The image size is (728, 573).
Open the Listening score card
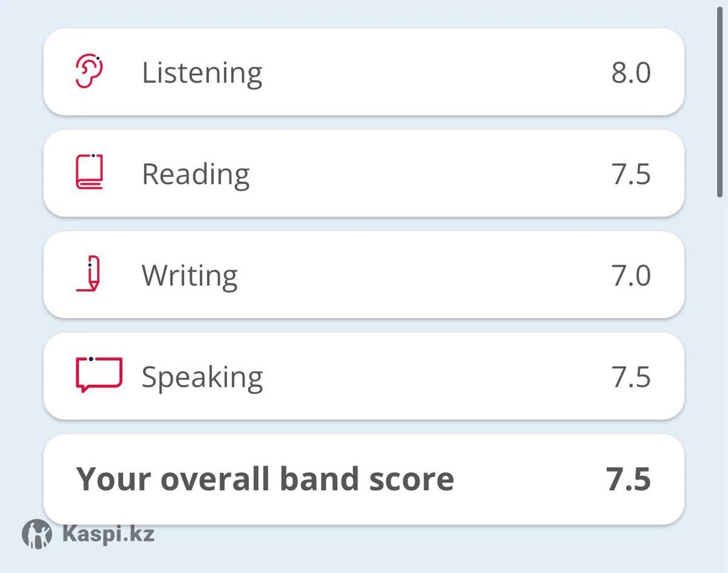[x=364, y=72]
